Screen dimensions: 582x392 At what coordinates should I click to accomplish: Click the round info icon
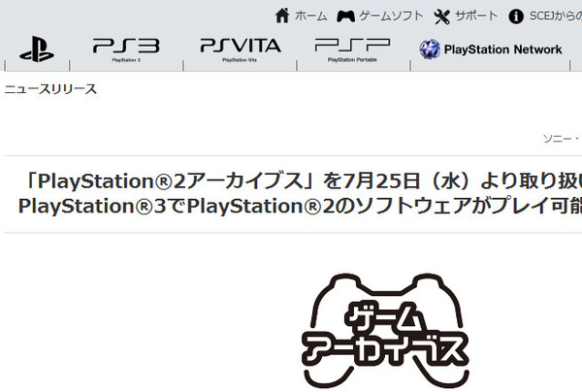516,16
